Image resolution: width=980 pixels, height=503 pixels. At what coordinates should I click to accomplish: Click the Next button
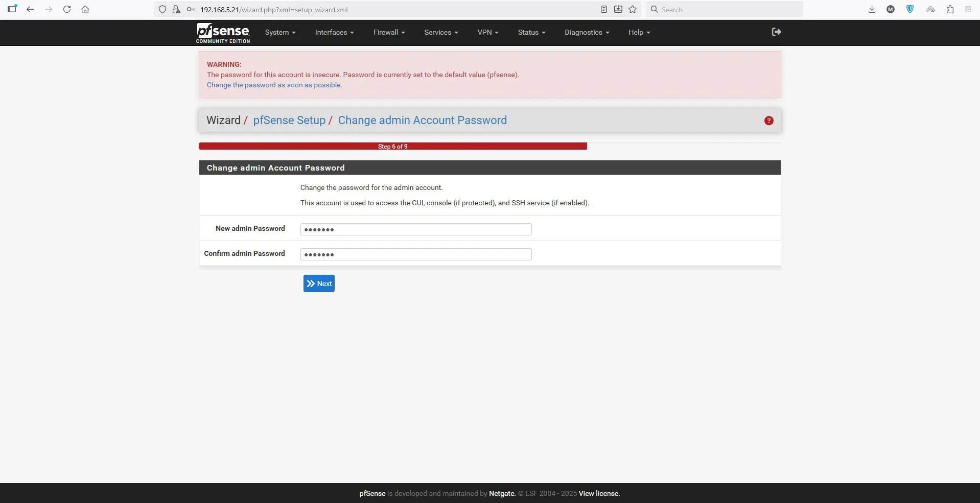click(x=319, y=283)
